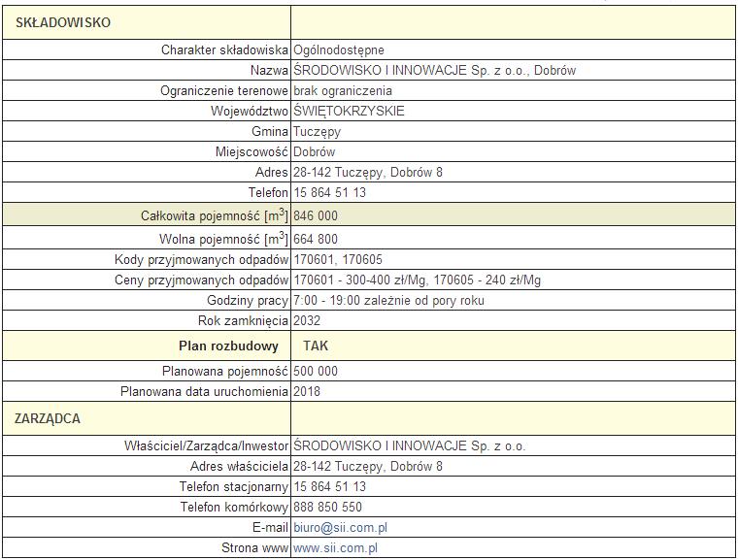Click the label Charakter składowiska
738x560 pixels.
(x=224, y=49)
